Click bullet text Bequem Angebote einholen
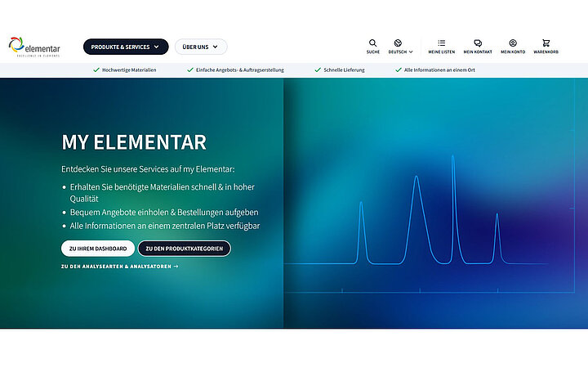 [164, 212]
